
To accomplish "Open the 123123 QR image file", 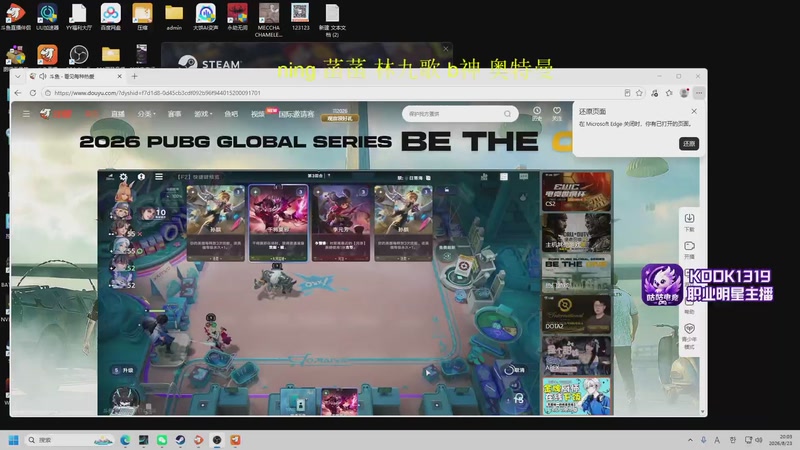I will coord(300,17).
